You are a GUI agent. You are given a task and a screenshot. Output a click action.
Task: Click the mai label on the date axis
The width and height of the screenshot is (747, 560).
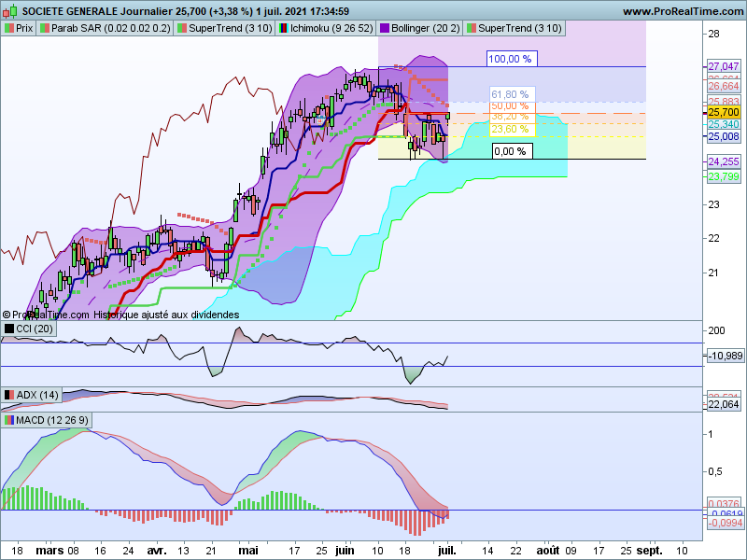[x=248, y=551]
